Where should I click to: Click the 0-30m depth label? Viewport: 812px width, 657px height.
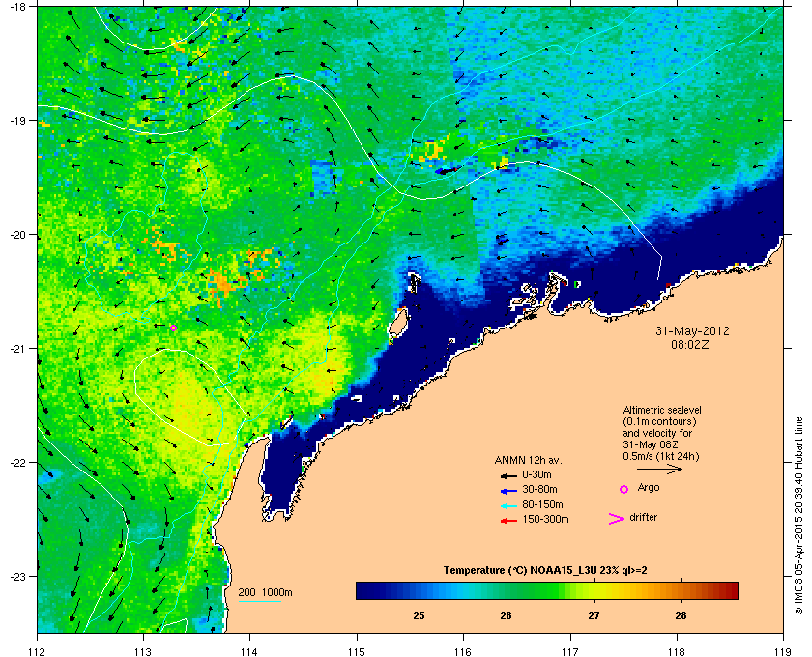[536, 474]
